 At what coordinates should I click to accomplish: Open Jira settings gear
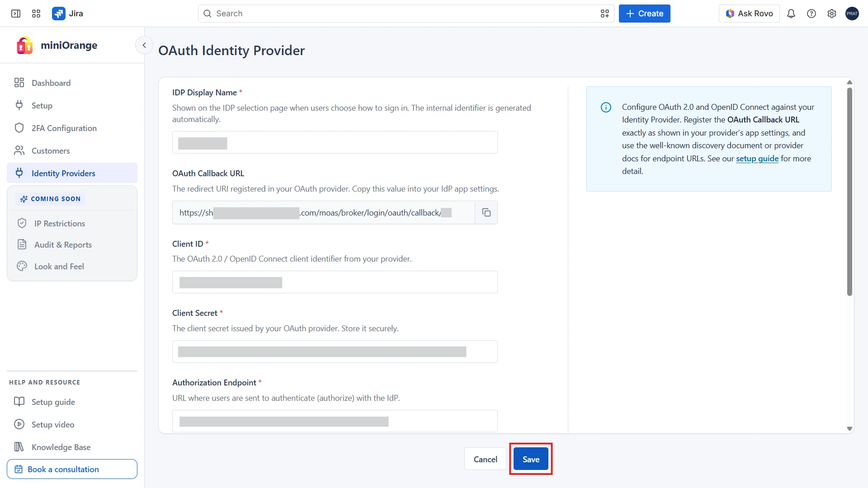click(x=832, y=14)
